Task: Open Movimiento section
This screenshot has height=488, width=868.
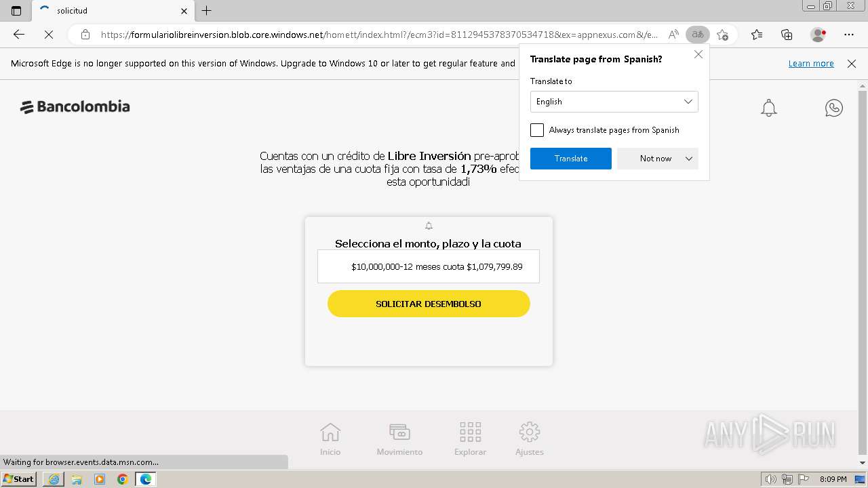Action: [x=399, y=439]
